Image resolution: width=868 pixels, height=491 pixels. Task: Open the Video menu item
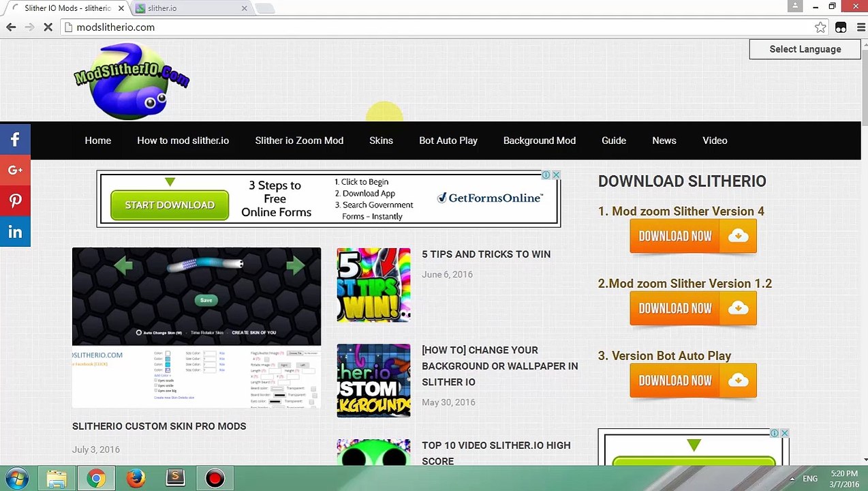[715, 140]
